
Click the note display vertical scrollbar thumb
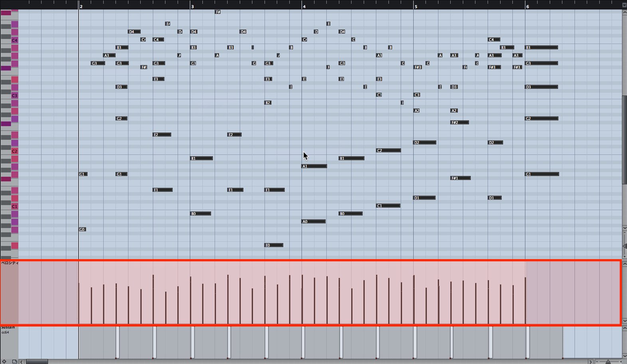click(625, 140)
